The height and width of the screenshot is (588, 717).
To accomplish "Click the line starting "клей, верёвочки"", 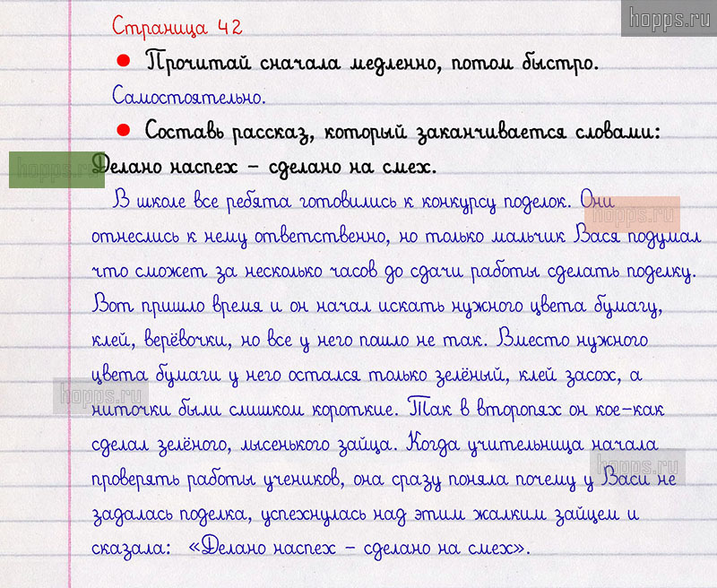I will point(375,342).
